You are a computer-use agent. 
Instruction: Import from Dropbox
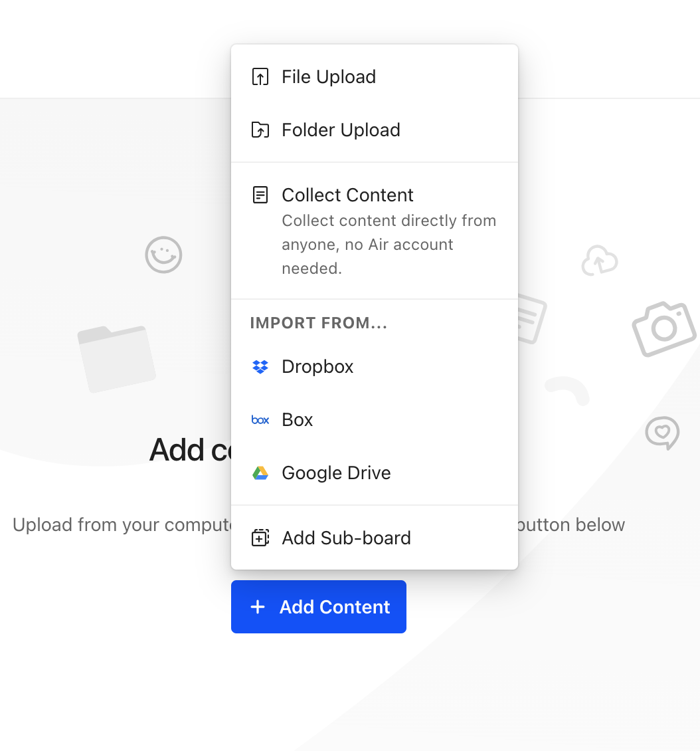click(317, 367)
